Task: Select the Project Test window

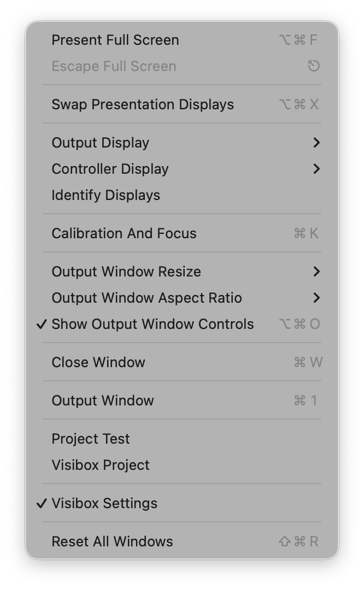Action: [91, 439]
